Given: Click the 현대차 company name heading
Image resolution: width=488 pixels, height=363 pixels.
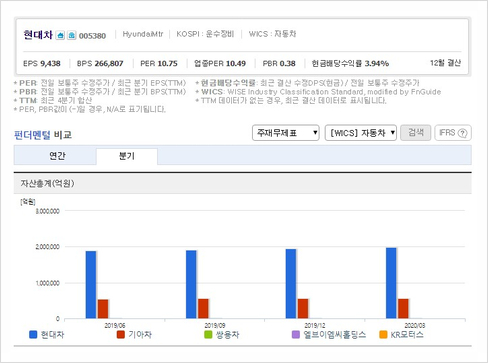Looking at the screenshot, I should (38, 35).
